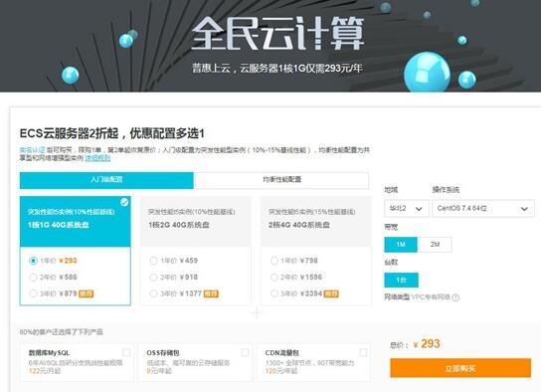
Task: Click checkmark icon on selected 1核1G plan
Action: pyautogui.click(x=124, y=202)
